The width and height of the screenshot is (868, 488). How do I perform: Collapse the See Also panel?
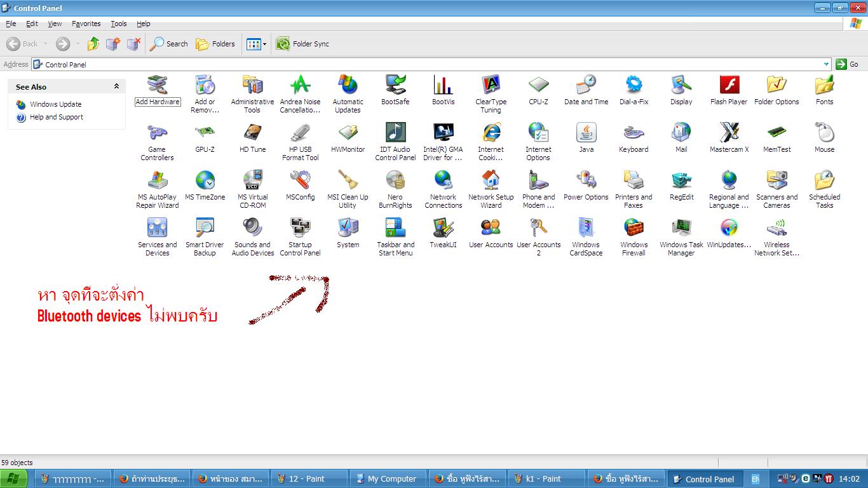pos(116,86)
